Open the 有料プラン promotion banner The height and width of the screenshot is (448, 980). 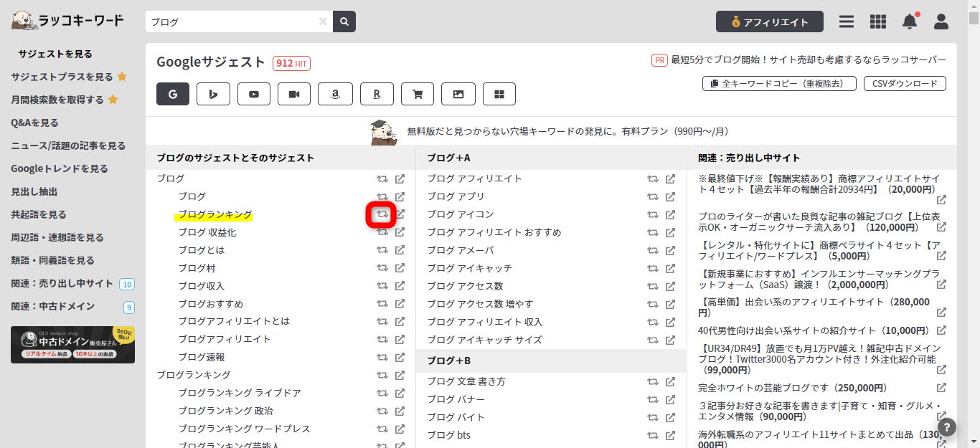(x=550, y=131)
